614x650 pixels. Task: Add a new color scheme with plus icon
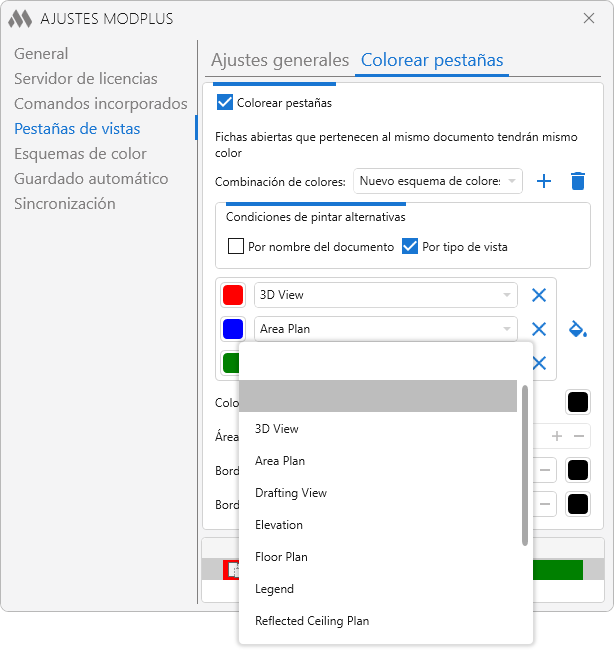pyautogui.click(x=544, y=181)
